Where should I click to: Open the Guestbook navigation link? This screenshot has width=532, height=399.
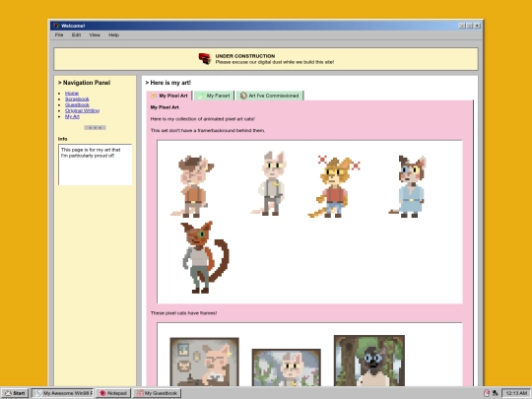[77, 104]
